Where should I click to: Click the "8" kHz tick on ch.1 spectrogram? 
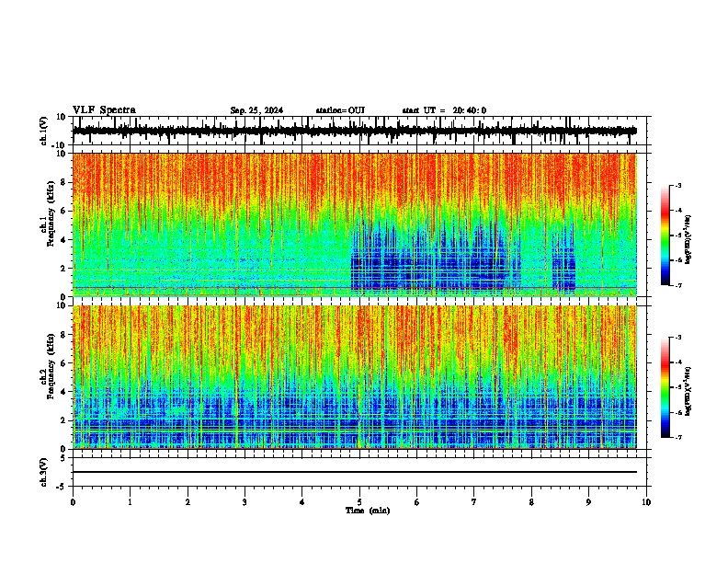click(x=64, y=182)
